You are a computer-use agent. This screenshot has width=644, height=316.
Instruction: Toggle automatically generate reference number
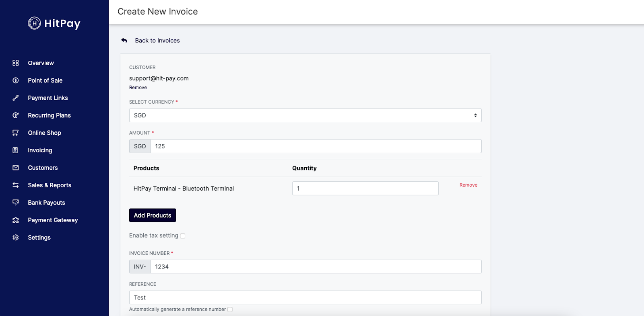230,310
